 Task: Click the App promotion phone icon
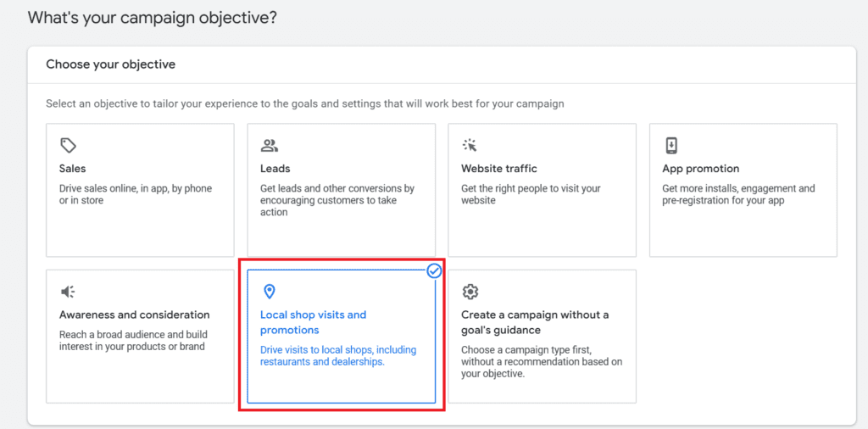tap(671, 146)
